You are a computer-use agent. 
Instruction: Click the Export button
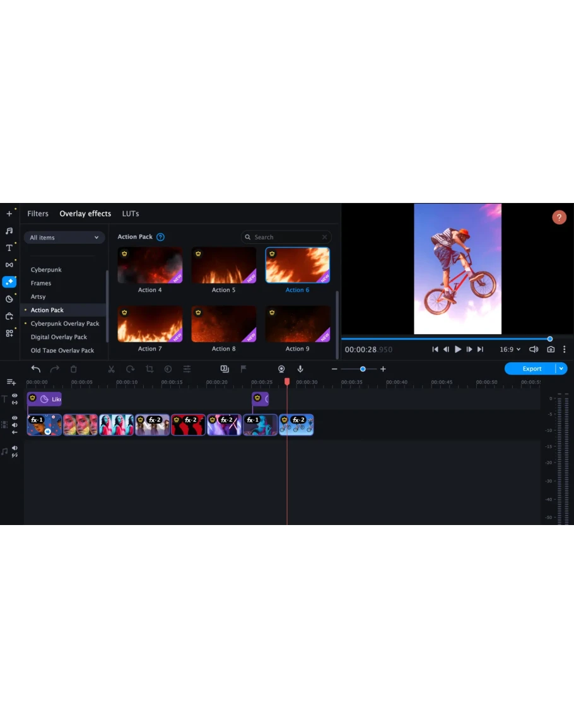(x=531, y=369)
